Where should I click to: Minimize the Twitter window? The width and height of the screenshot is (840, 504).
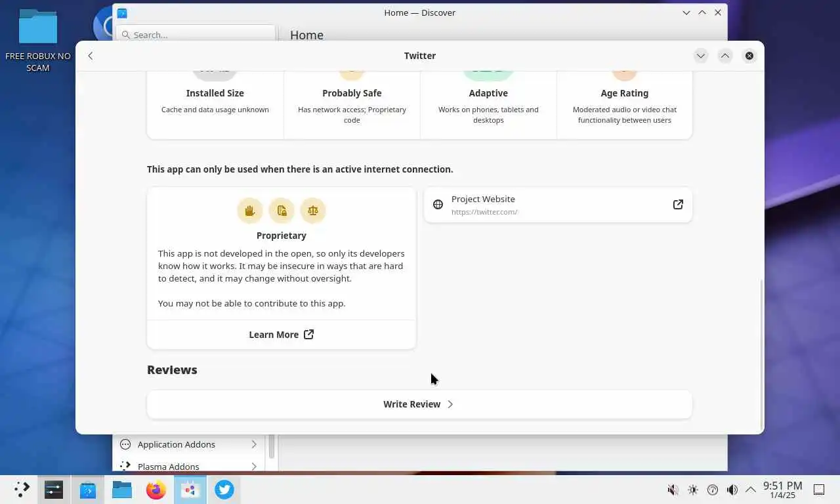pyautogui.click(x=701, y=56)
